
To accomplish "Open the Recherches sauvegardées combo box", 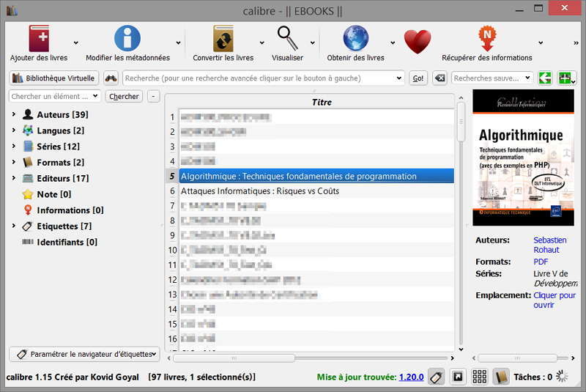I will click(x=492, y=78).
